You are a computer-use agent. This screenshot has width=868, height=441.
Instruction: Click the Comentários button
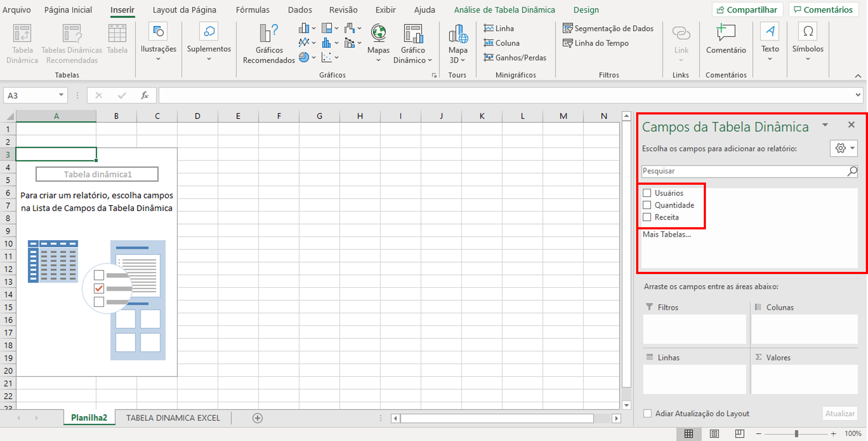coord(823,10)
